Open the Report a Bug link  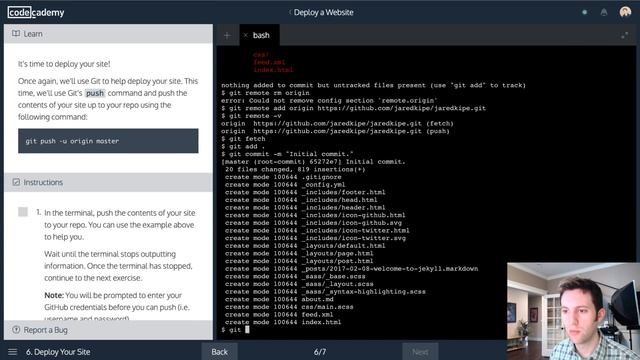(x=45, y=330)
